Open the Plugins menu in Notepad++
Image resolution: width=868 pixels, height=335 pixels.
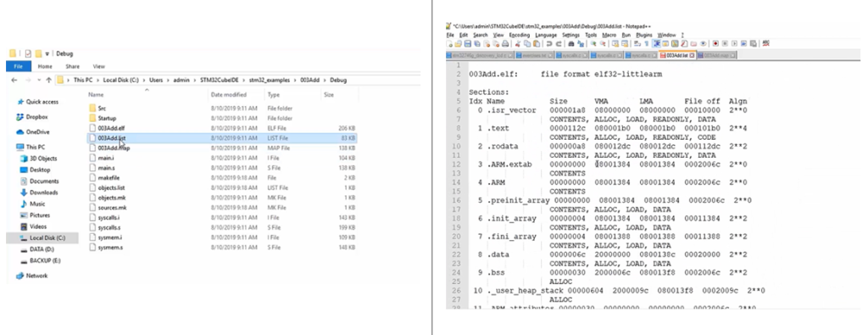[x=644, y=35]
